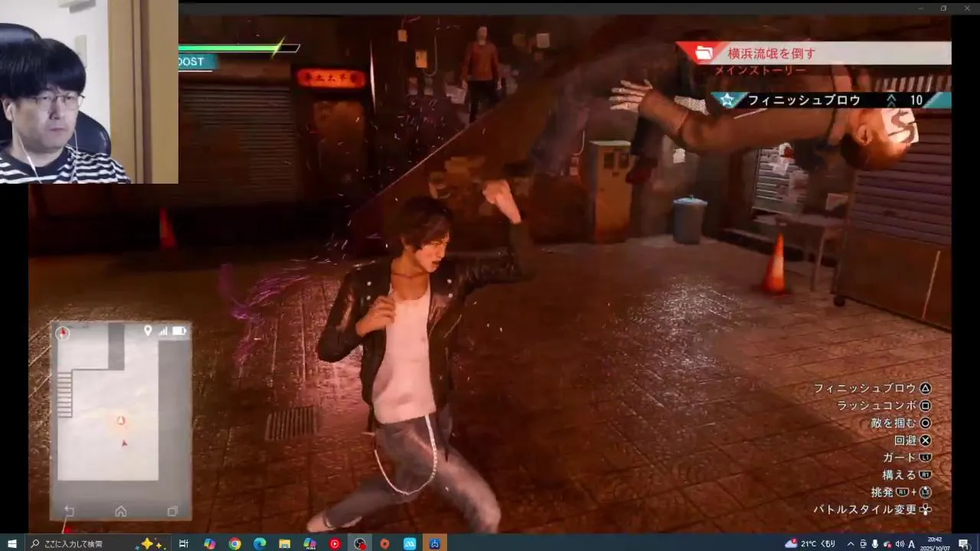
Task: Click the 横浜流氓を倒す mission banner
Action: pyautogui.click(x=814, y=53)
